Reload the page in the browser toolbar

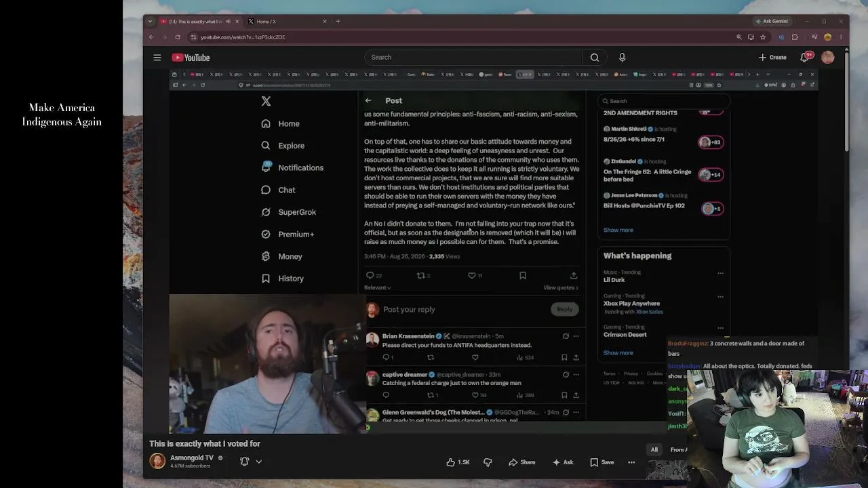(x=178, y=37)
